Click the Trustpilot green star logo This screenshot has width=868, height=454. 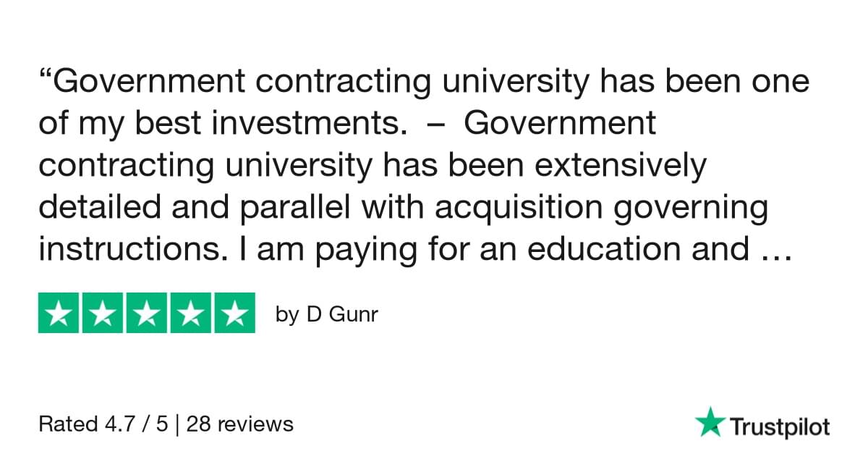(709, 422)
